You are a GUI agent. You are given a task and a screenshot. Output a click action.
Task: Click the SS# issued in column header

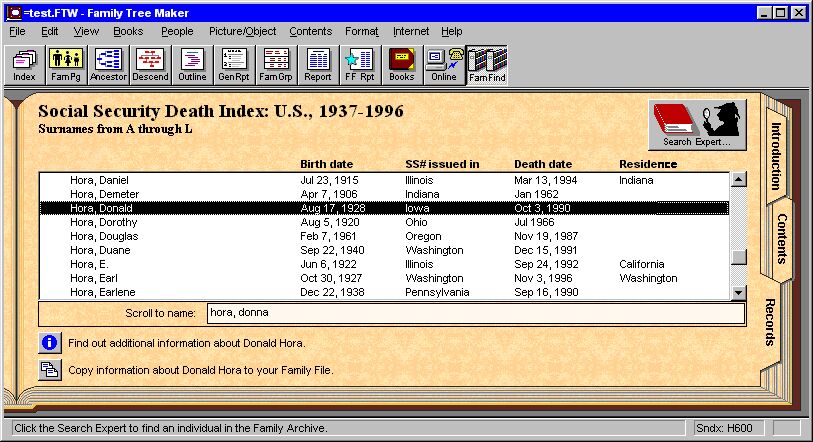point(442,164)
